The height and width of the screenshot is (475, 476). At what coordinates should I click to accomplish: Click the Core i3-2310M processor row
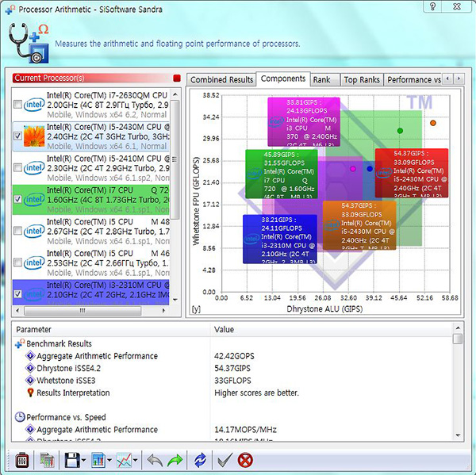coord(90,293)
